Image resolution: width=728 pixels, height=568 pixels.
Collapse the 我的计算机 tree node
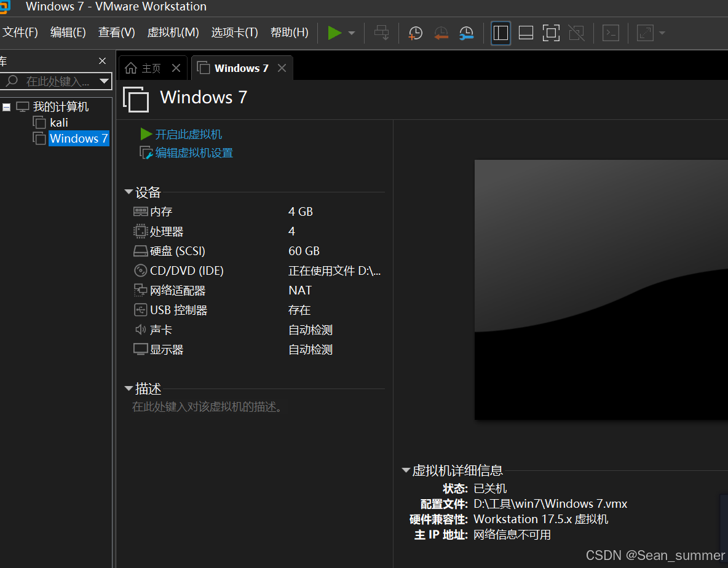tap(7, 107)
